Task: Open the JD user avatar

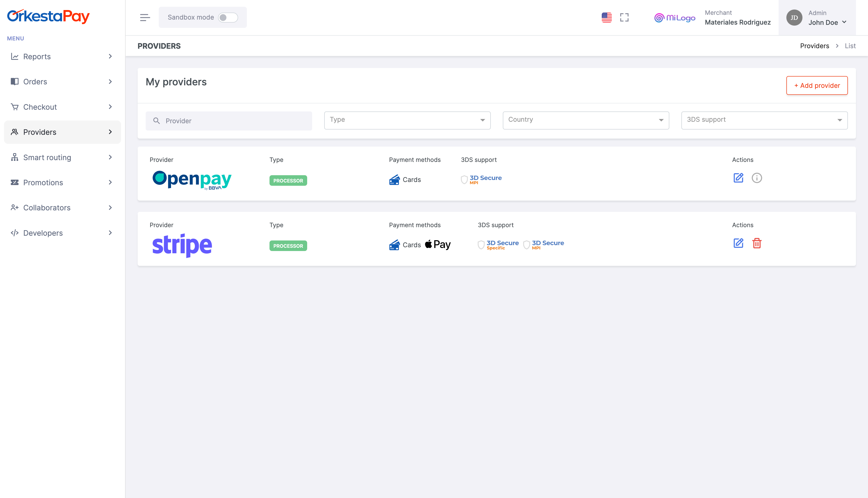Action: click(x=794, y=17)
